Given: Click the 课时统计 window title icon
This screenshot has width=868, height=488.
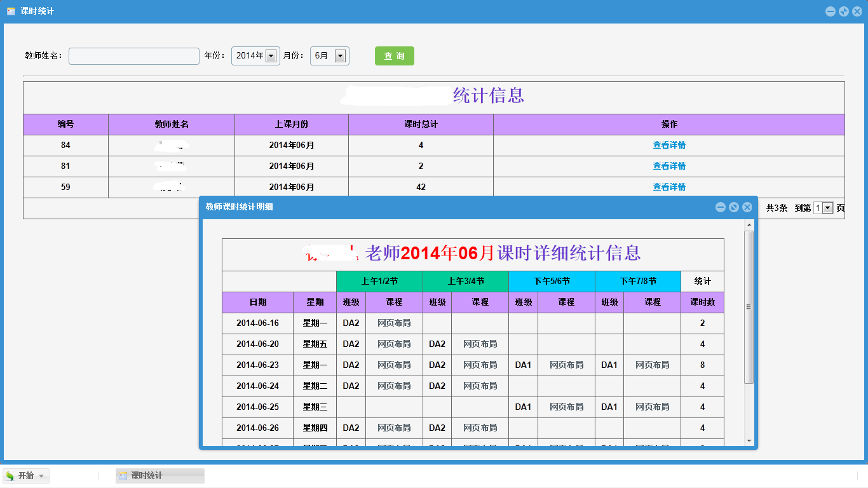Looking at the screenshot, I should tap(11, 11).
